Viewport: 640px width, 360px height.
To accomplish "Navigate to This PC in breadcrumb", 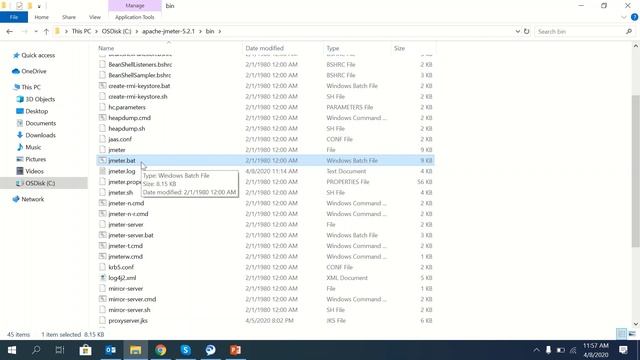I will tap(81, 31).
